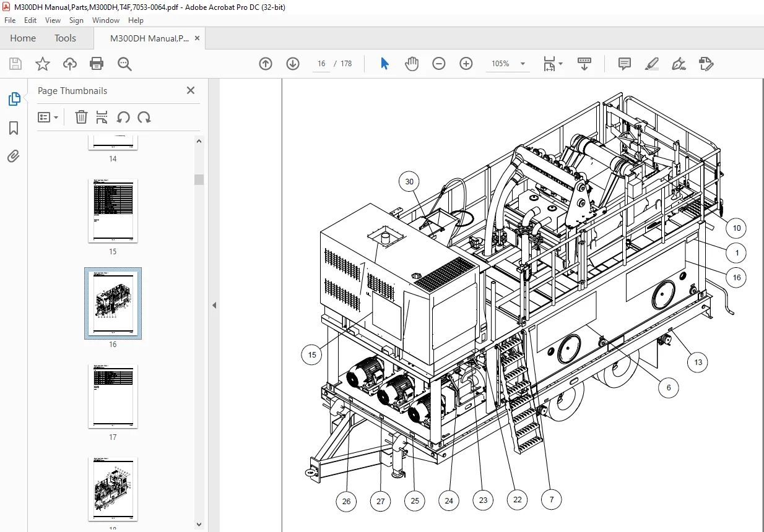Go to the previous page arrow
764x532 pixels.
[x=266, y=64]
